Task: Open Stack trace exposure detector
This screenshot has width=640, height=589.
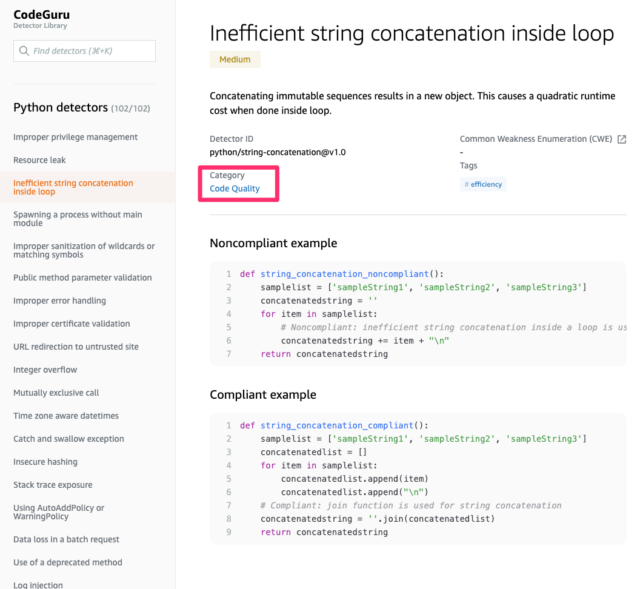Action: [x=53, y=485]
